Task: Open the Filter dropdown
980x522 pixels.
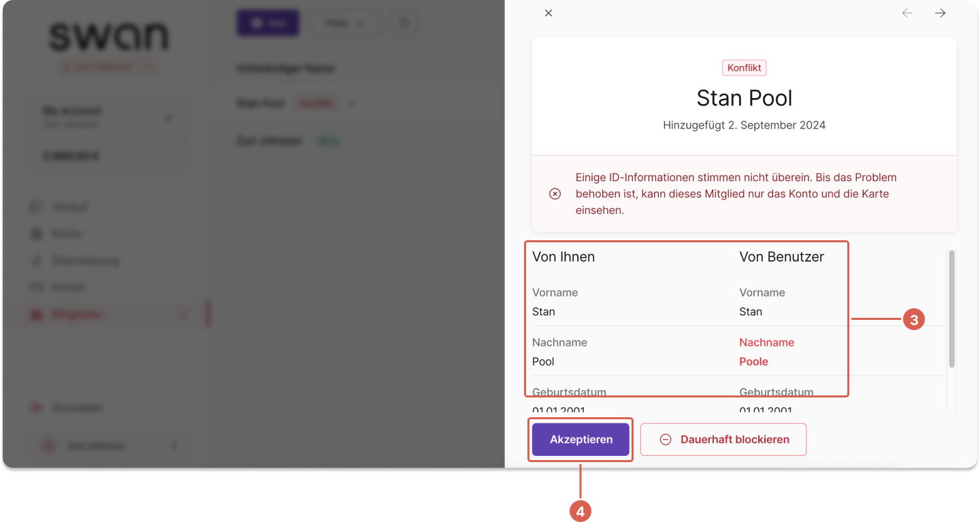Action: [x=344, y=23]
